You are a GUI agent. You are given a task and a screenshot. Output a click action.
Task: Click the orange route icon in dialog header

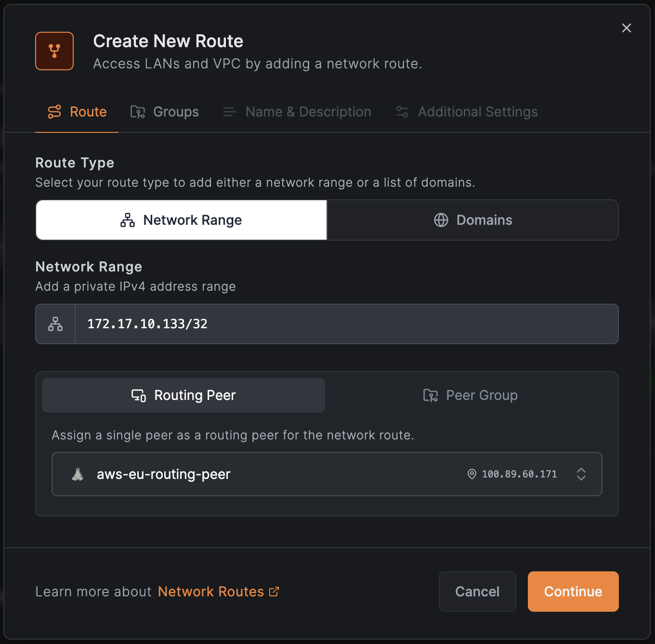tap(54, 51)
